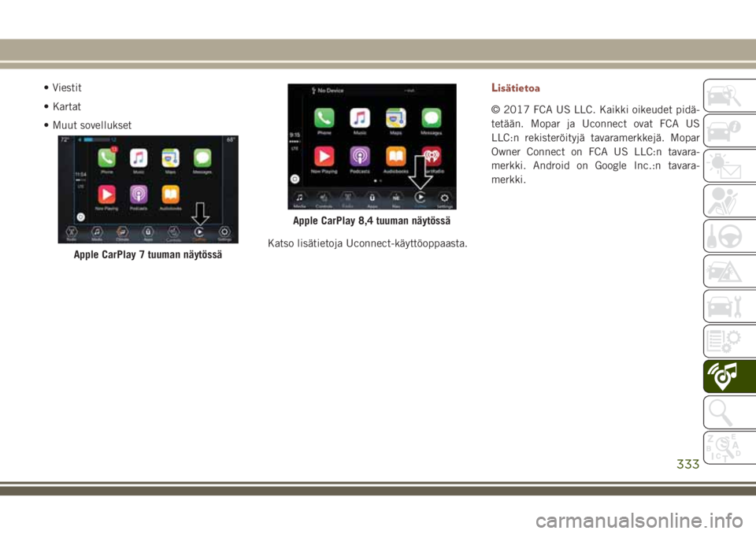756x534 pixels.
Task: Tap the home button on 8.4-inch CarPlay screen
Action: [295, 179]
